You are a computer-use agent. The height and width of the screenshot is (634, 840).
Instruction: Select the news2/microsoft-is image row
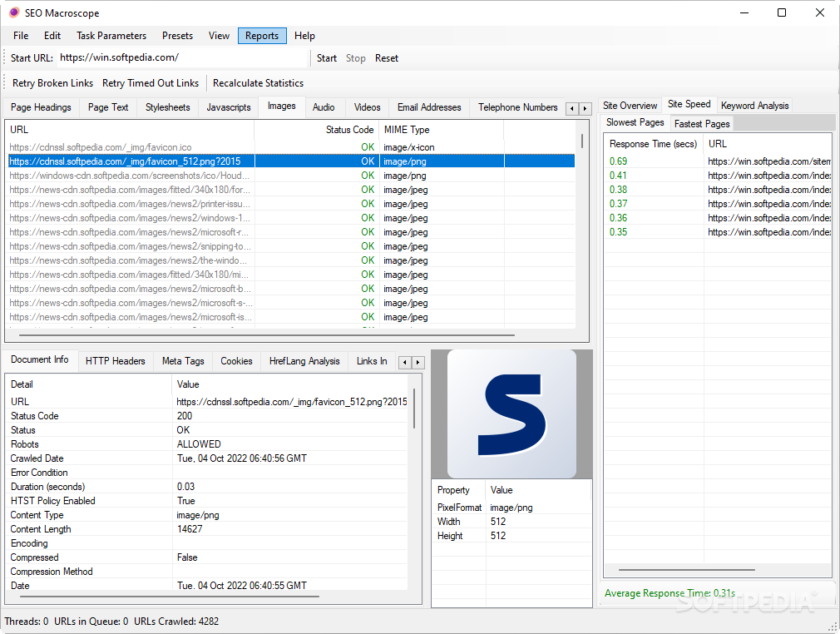click(x=291, y=317)
